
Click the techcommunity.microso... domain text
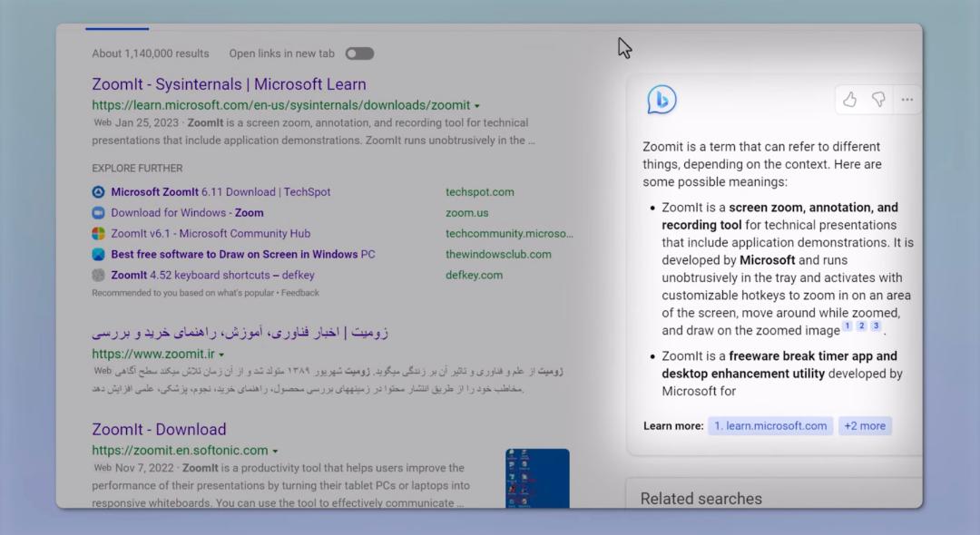[509, 233]
